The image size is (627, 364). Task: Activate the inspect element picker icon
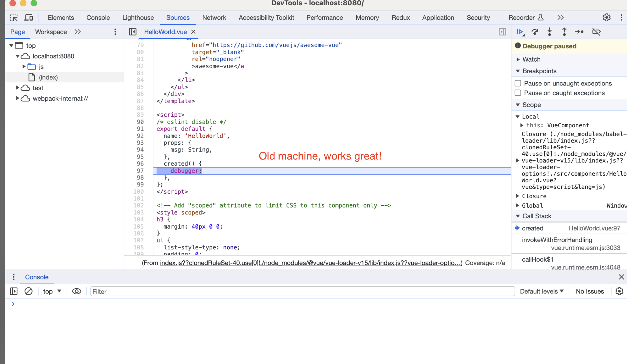pyautogui.click(x=14, y=18)
